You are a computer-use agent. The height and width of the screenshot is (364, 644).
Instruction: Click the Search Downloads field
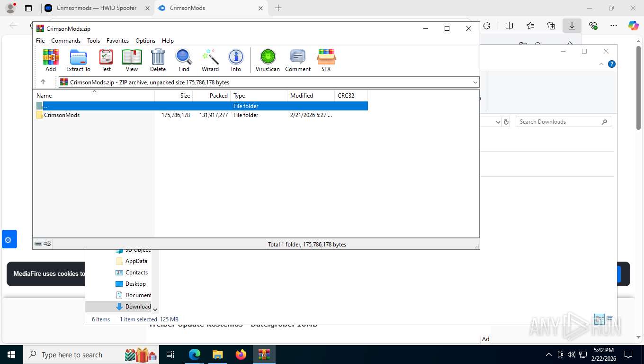pyautogui.click(x=563, y=122)
